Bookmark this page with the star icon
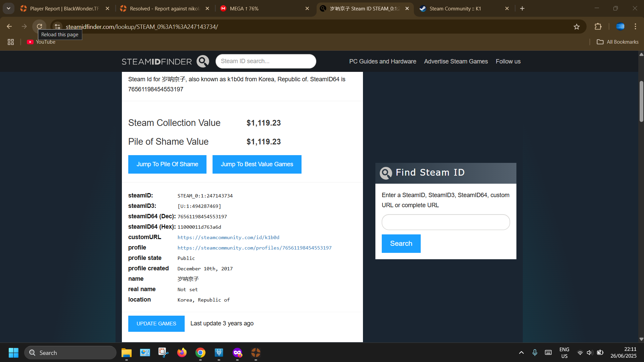The width and height of the screenshot is (644, 362). click(577, 27)
